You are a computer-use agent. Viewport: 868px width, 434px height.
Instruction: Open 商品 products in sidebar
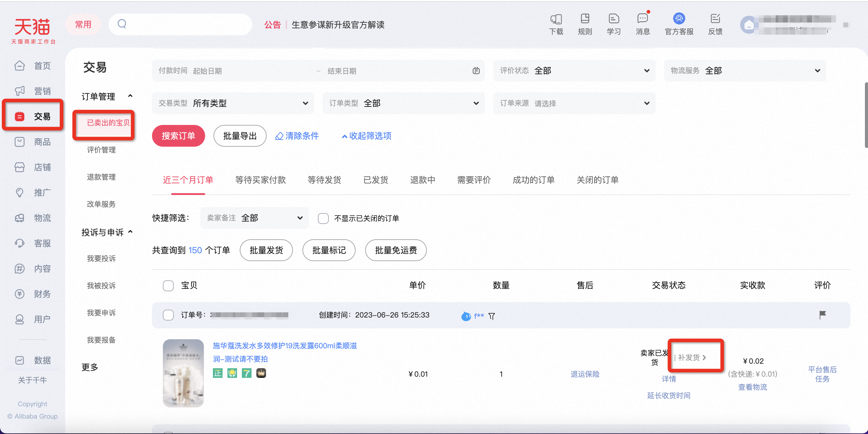point(33,142)
